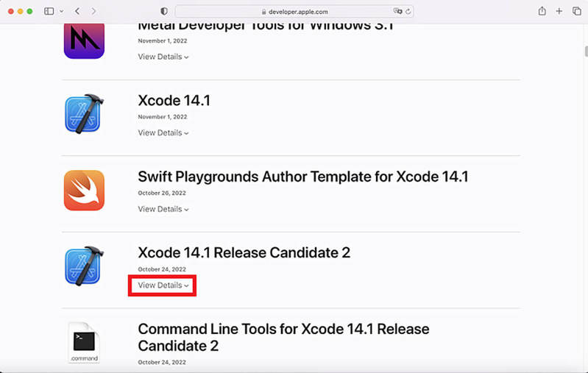Click the translate page icon
Screen dimensions: 588x373
coord(397,11)
